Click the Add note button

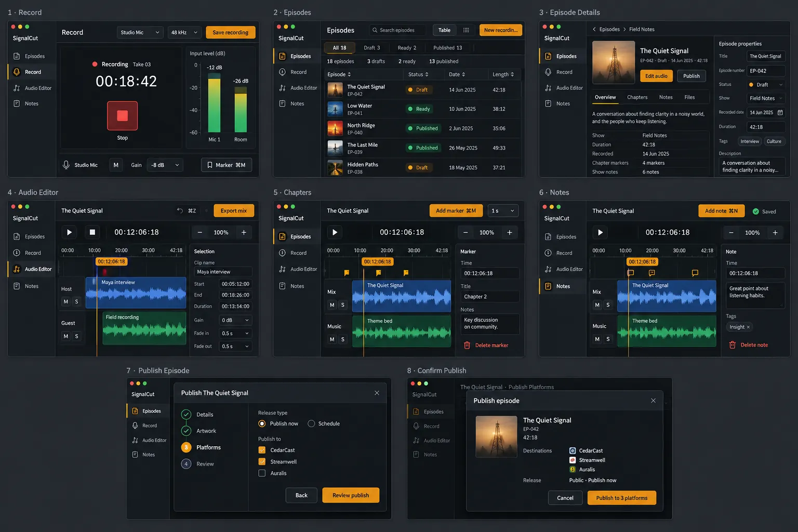click(x=721, y=210)
